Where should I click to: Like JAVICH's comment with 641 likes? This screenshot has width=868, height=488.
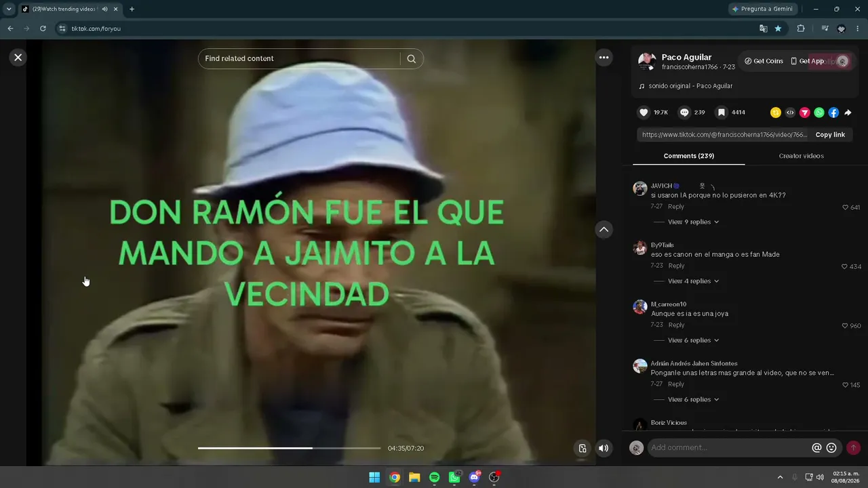coord(845,207)
